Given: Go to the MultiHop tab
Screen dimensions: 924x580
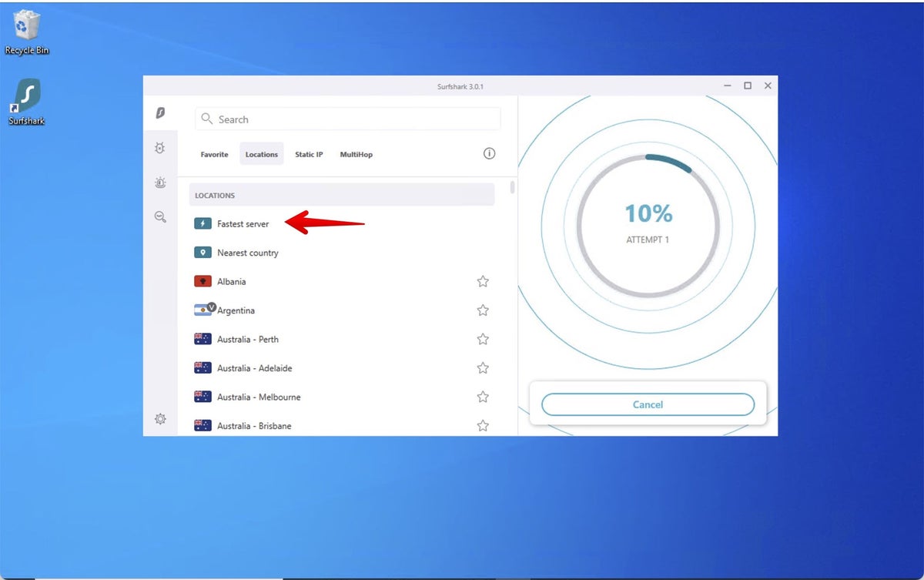Looking at the screenshot, I should click(x=357, y=155).
